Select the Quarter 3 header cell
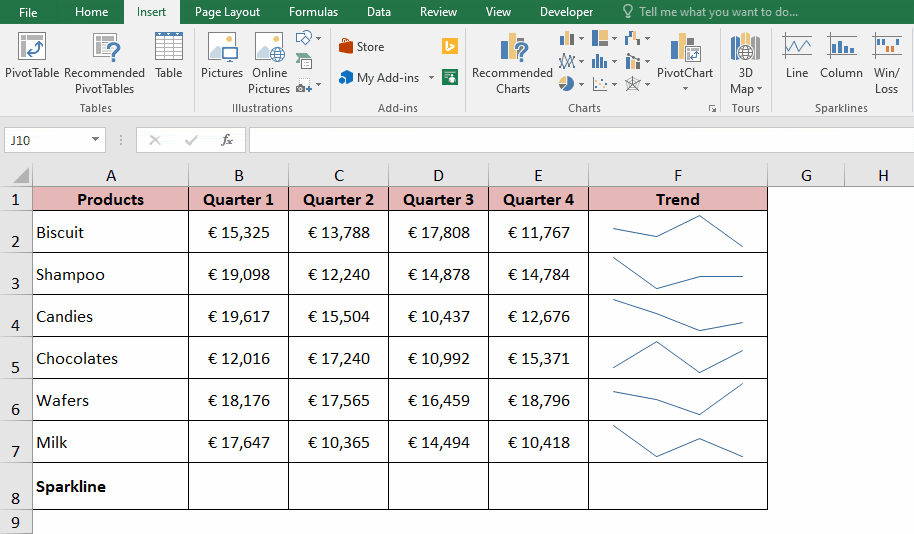Screen dimensions: 914x534 click(x=438, y=199)
